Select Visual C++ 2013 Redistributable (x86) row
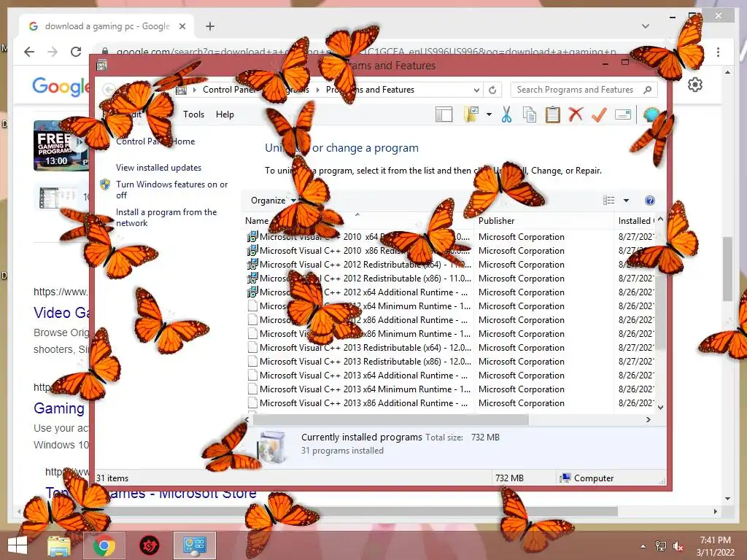747x560 pixels. click(x=451, y=362)
